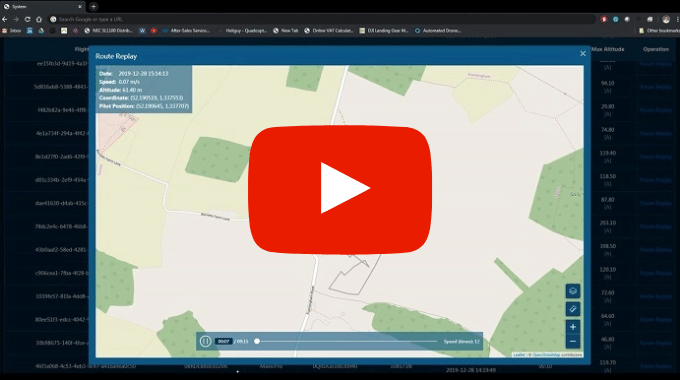
Task: Go back in the browser
Action: coord(5,19)
